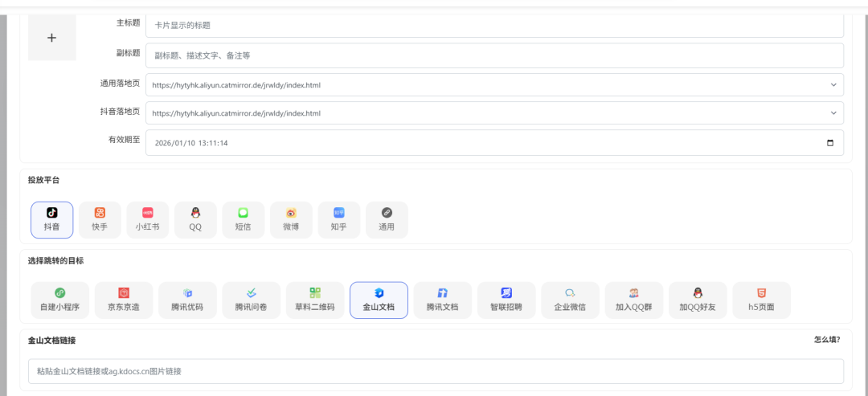
Task: Choose the 通用 link platform
Action: point(387,219)
